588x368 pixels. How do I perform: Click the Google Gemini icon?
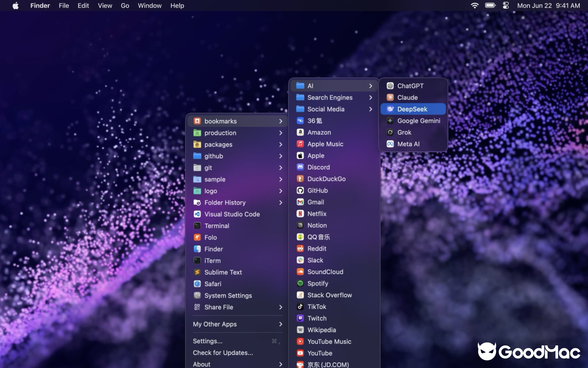(390, 121)
